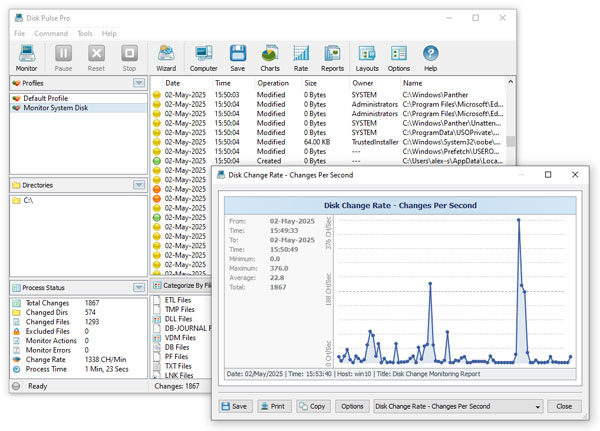Select the Monitor System Disk profile
The width and height of the screenshot is (600, 431).
[x=78, y=108]
